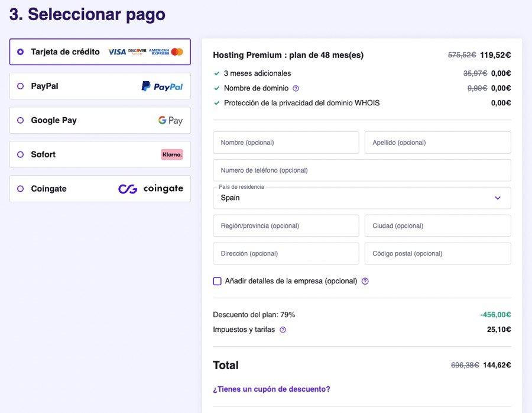Click the American Express icon
The height and width of the screenshot is (413, 532).
158,51
